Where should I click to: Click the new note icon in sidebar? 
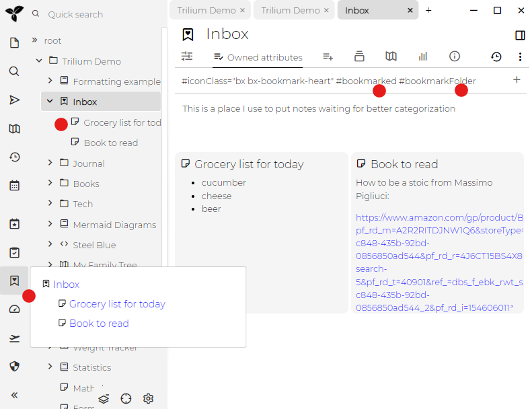pyautogui.click(x=14, y=43)
